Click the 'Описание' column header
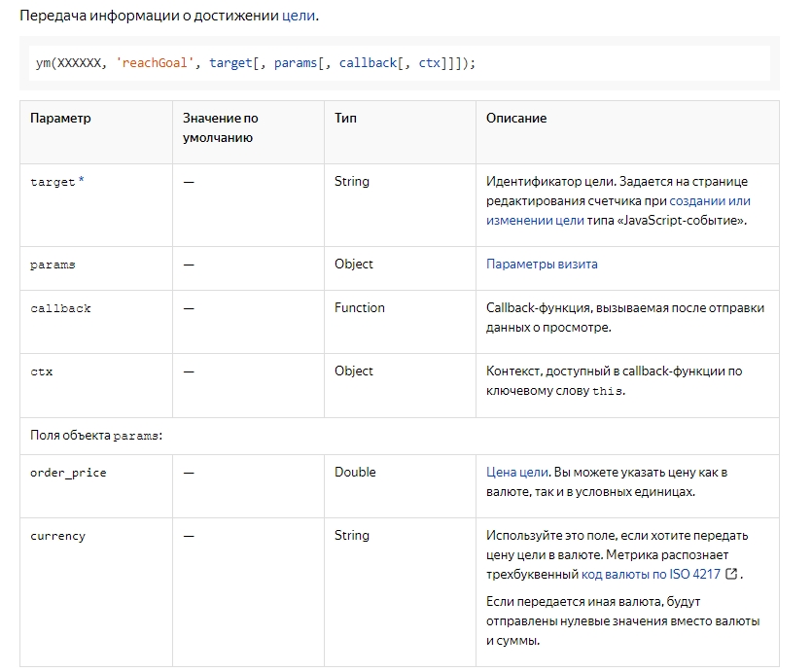The height and width of the screenshot is (672, 812). (x=516, y=118)
